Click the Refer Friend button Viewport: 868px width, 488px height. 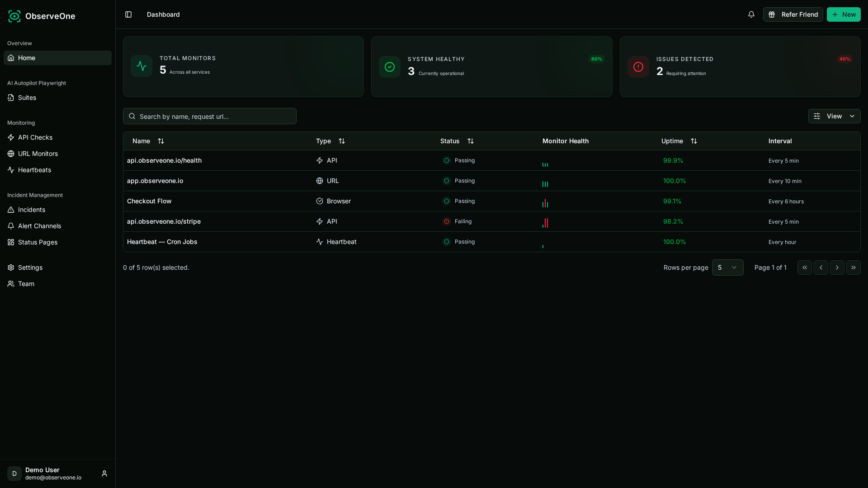pos(793,14)
